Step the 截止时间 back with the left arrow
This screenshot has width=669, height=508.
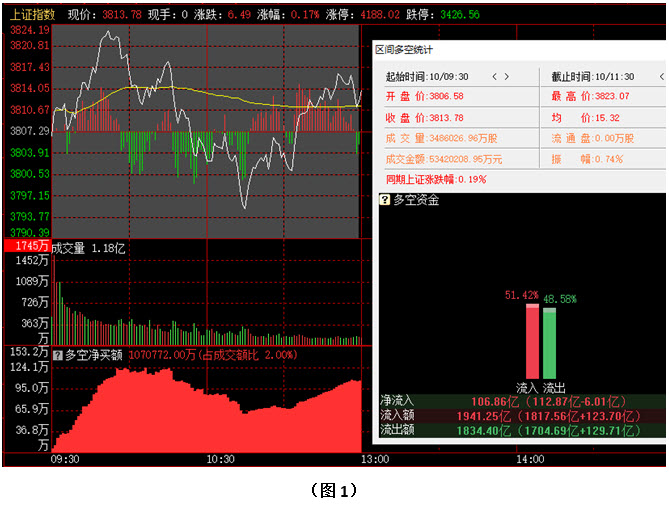[x=662, y=77]
